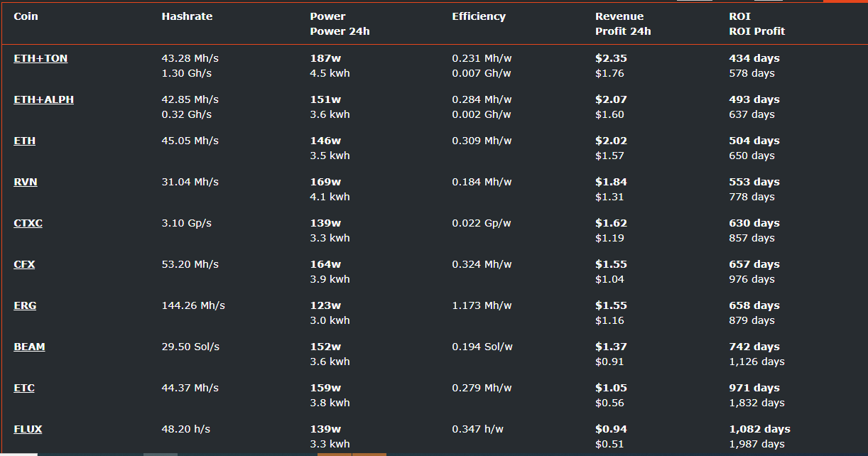
Task: Select the 43.28 Mh/s hashrate value
Action: (x=190, y=58)
